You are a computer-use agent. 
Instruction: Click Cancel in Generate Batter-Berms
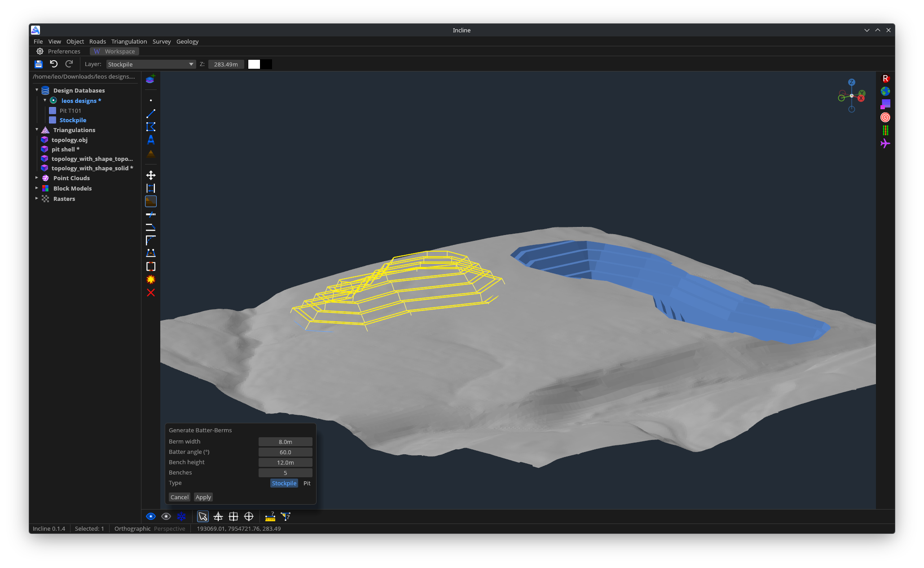pos(180,497)
